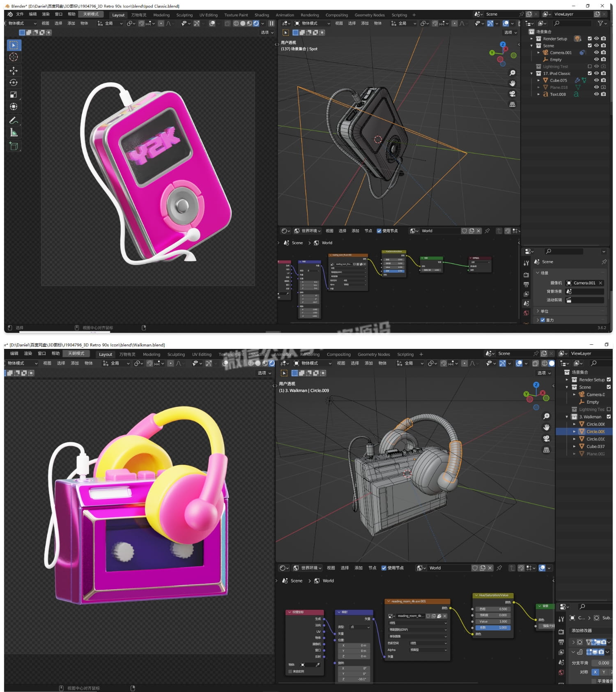
Task: Toggle 使用节点 checkbox in Walkman node editor
Action: coord(384,568)
